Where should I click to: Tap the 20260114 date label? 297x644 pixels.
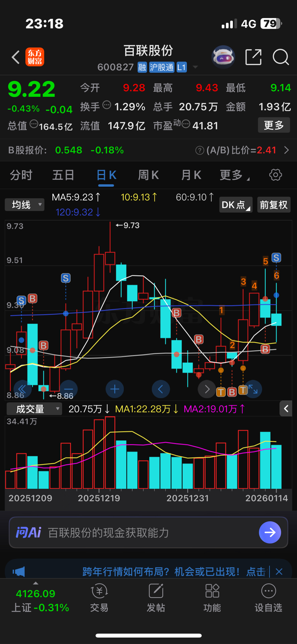267,498
